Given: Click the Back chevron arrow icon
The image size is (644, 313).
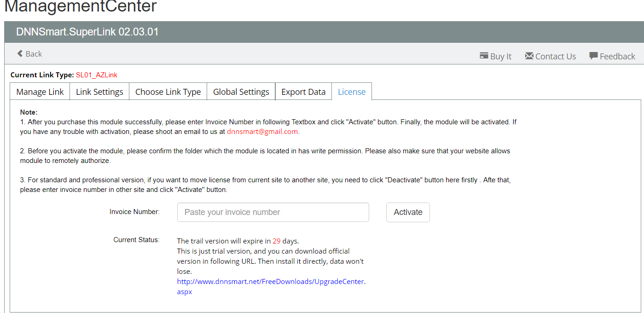Looking at the screenshot, I should (x=20, y=54).
